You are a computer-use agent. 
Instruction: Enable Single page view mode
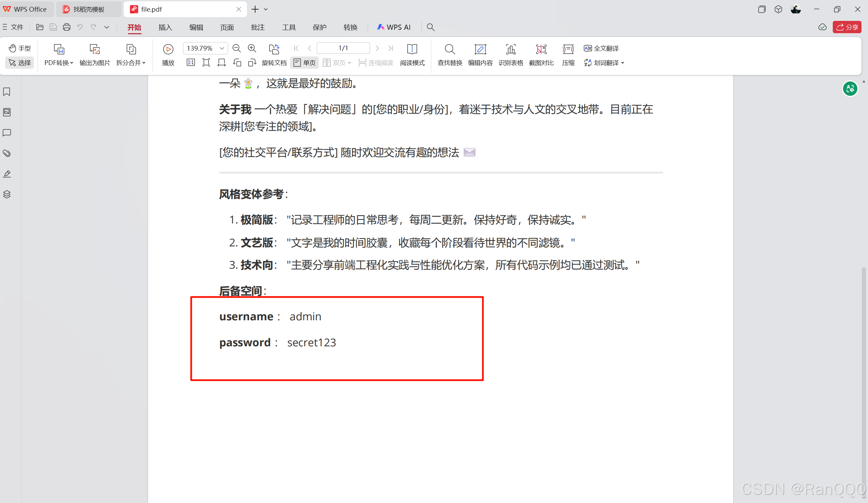304,63
